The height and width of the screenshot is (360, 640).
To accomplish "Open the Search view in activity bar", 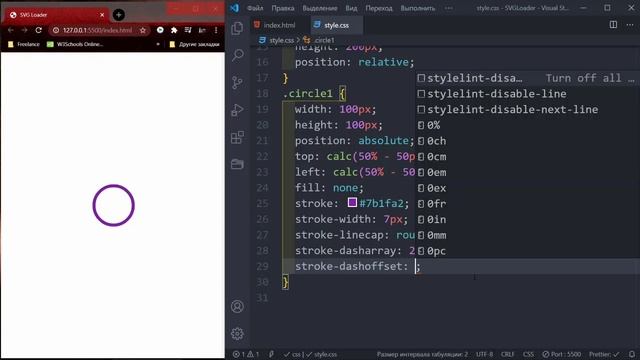I will click(x=238, y=55).
